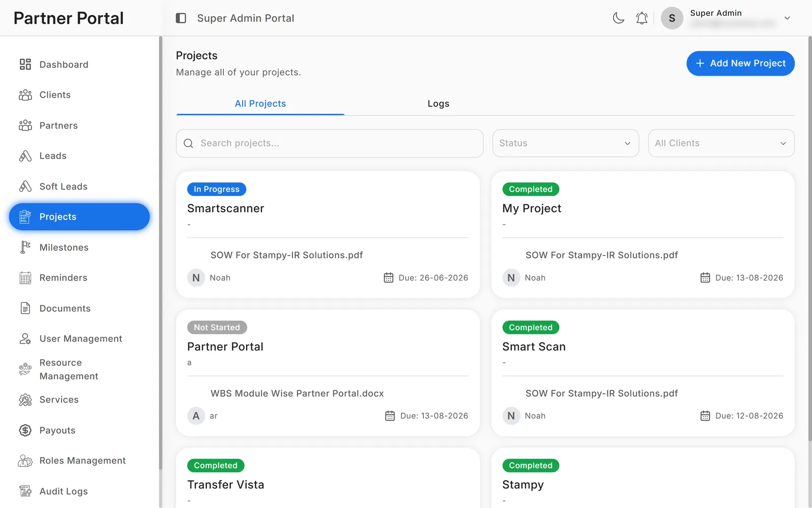Image resolution: width=812 pixels, height=508 pixels.
Task: Click the Transfer Vista project title
Action: (226, 485)
